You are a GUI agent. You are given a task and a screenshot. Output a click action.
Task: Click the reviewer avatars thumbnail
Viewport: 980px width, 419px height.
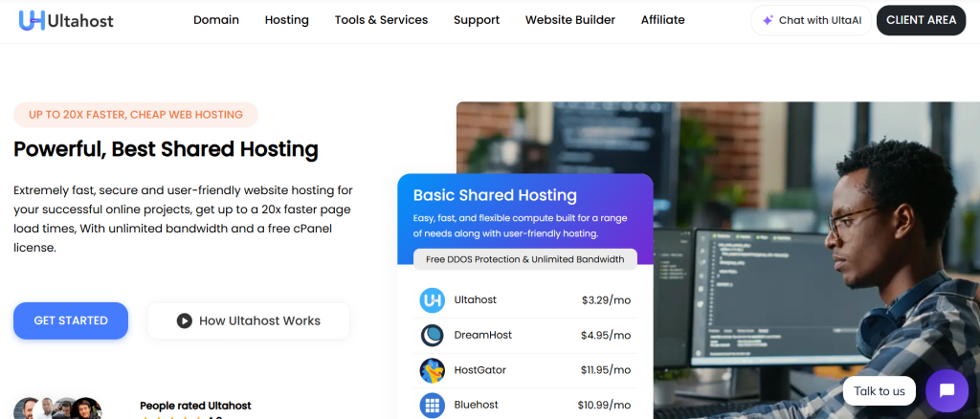pyautogui.click(x=57, y=408)
